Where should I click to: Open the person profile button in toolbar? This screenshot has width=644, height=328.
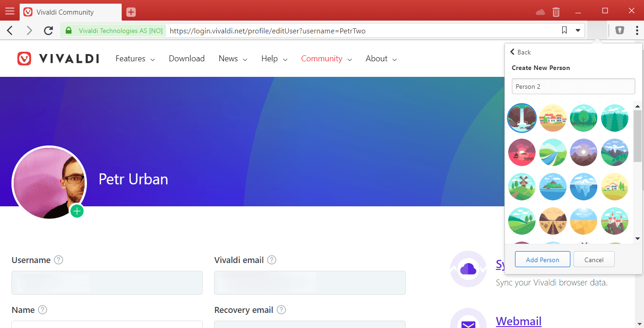point(596,31)
